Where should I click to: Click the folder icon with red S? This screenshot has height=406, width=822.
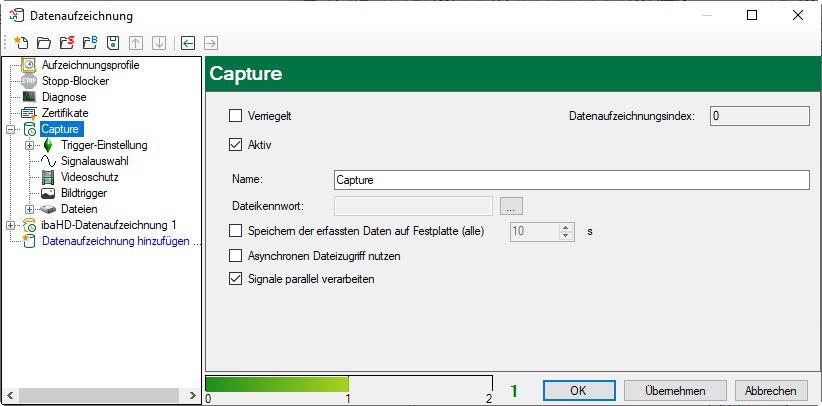pos(66,43)
